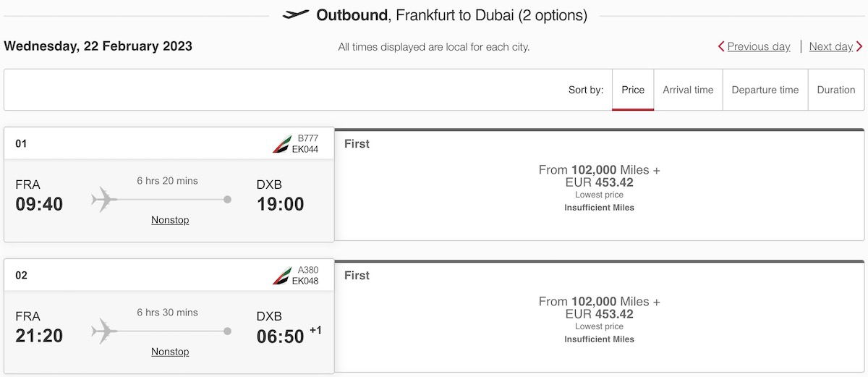Screen dimensions: 868x377
Task: Click the Emirates logo on flight EK044
Action: [282, 144]
